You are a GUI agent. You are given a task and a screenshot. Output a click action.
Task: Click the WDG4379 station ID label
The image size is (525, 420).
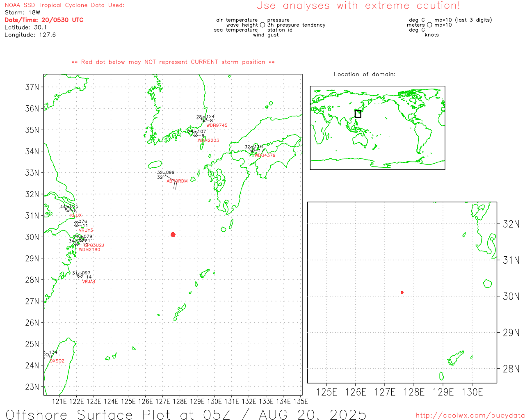tap(265, 155)
